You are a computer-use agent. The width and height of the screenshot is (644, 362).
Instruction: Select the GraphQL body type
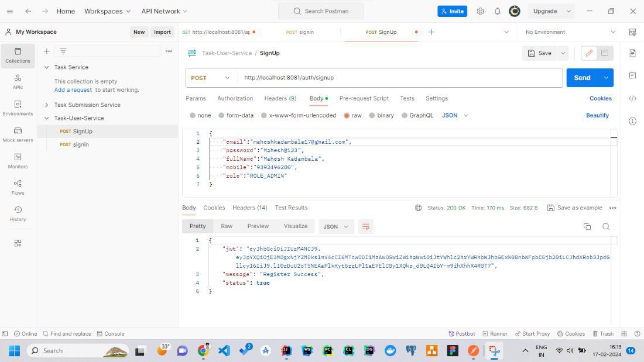point(417,115)
